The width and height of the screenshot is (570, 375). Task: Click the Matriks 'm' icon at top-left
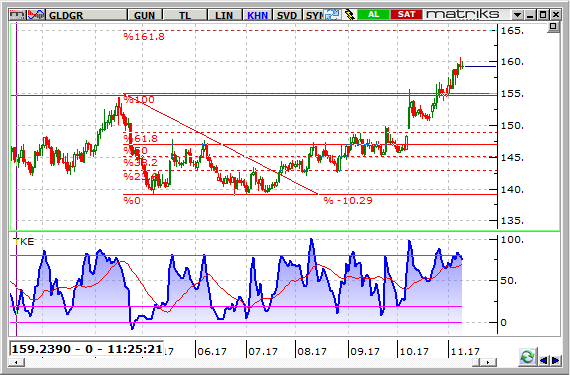[18, 15]
